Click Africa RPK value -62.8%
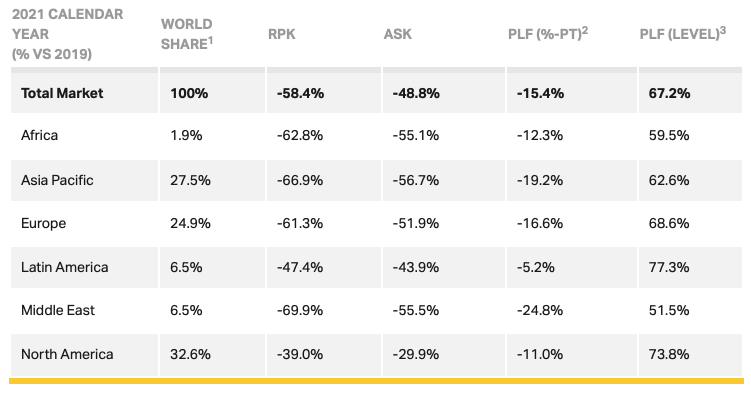 pyautogui.click(x=300, y=136)
